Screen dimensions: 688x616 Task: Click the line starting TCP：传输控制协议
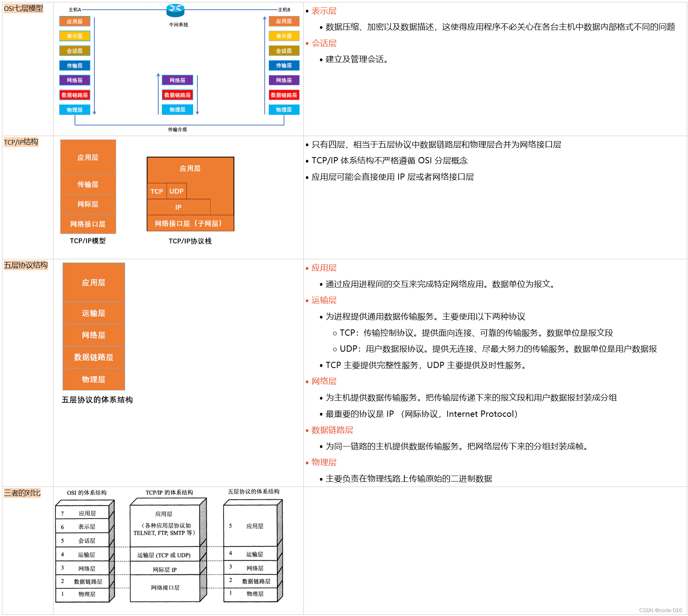[476, 333]
